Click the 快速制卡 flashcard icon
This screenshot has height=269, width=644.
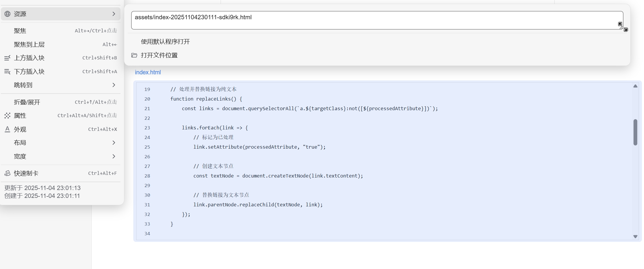7,173
